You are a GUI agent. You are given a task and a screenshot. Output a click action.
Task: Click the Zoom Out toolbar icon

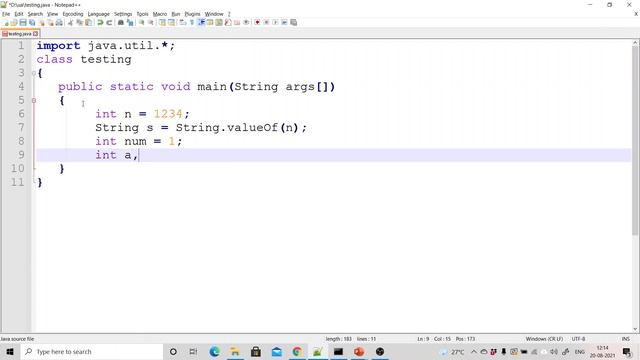tap(151, 22)
